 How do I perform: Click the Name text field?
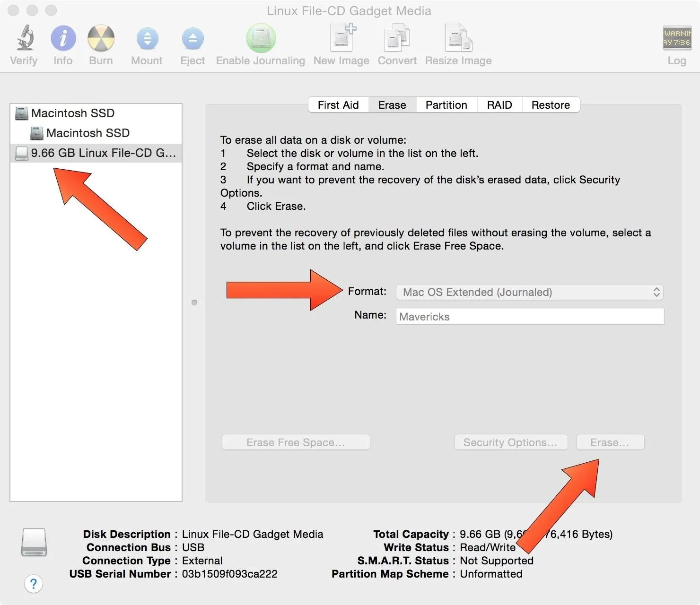530,316
